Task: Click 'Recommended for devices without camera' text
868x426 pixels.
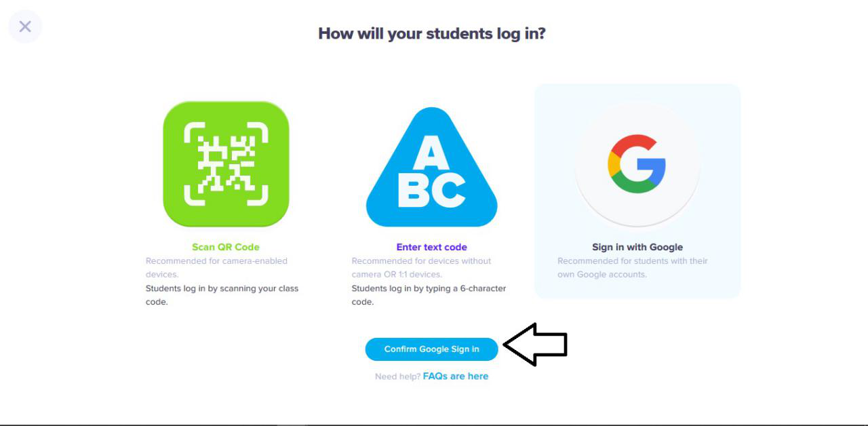Action: click(422, 268)
